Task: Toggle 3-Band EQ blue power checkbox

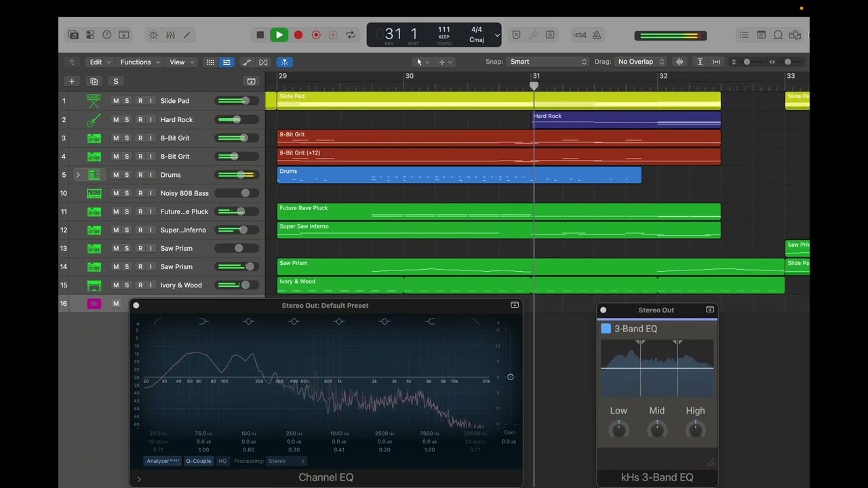Action: coord(606,329)
